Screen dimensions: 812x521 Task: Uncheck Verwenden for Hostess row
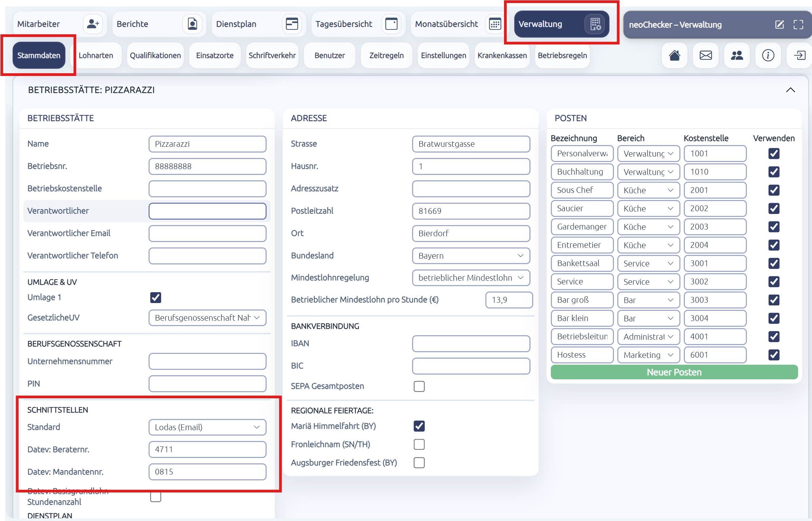774,355
